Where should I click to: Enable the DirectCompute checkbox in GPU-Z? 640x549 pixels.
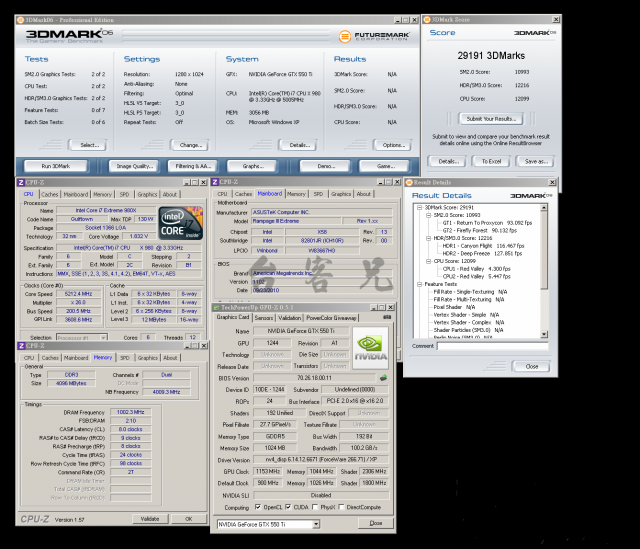tap(341, 507)
